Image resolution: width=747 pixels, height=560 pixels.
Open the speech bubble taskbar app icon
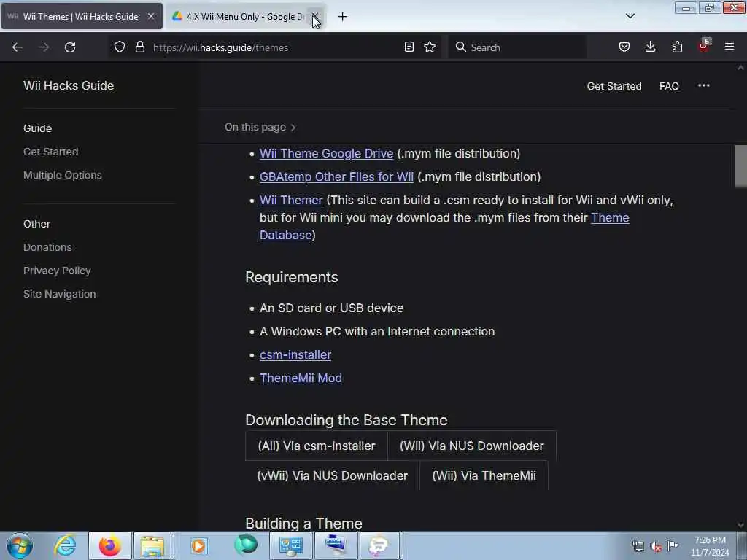379,545
